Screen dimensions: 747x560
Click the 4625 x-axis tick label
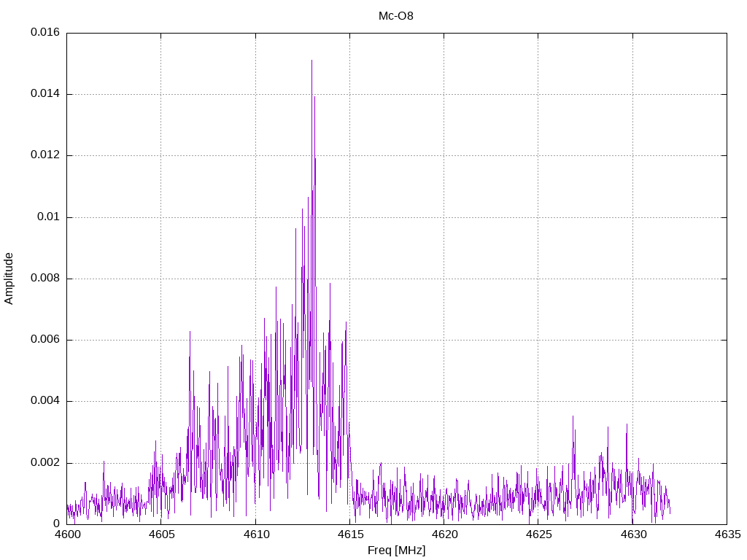[538, 534]
